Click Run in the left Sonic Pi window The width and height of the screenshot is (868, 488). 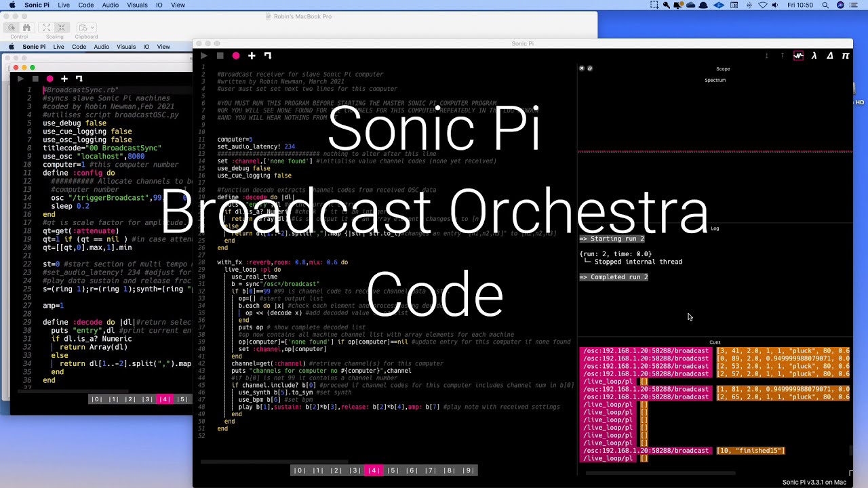click(x=20, y=79)
